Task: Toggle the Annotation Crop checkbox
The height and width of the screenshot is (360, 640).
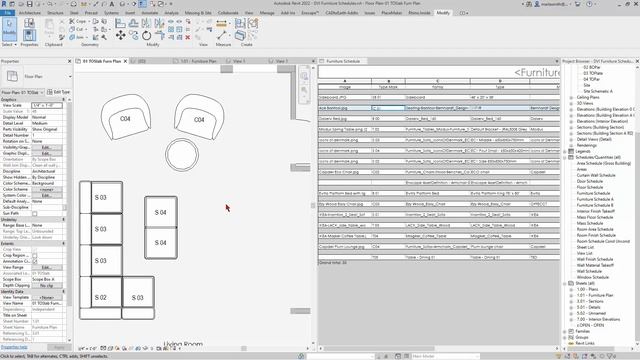Action: 35,261
